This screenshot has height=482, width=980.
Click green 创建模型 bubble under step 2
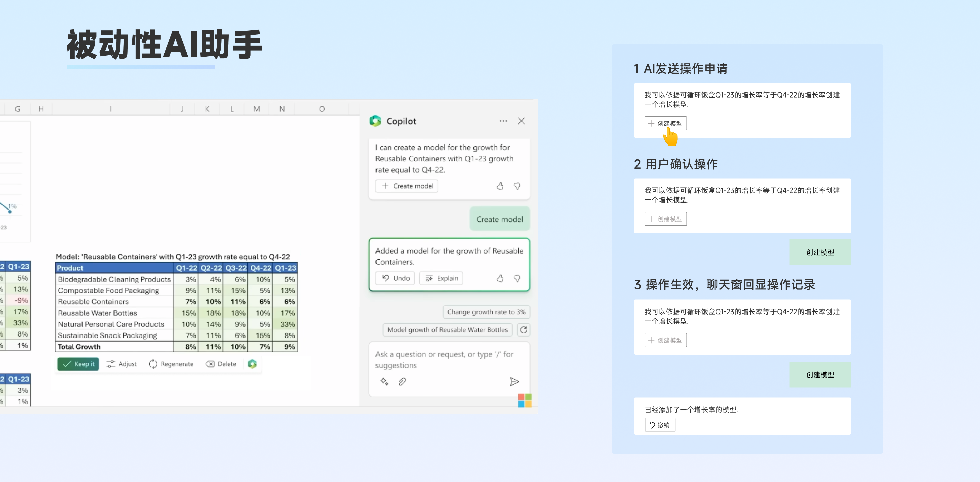820,252
